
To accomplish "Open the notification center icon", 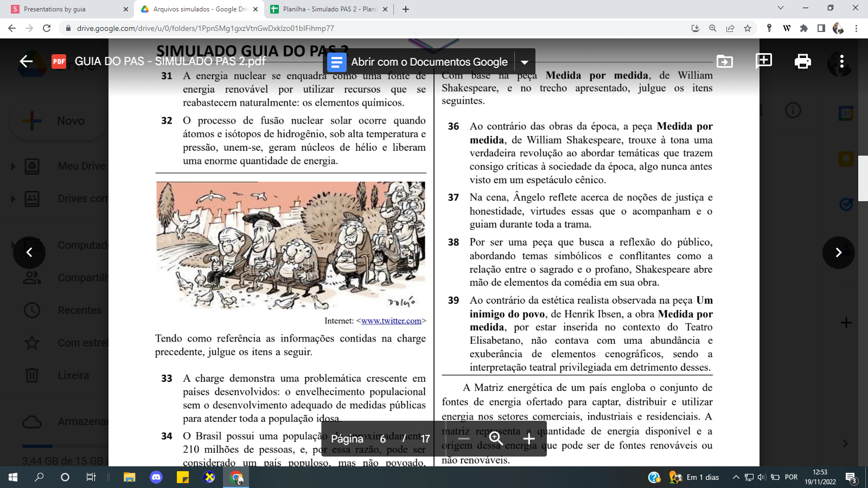I will point(852,478).
